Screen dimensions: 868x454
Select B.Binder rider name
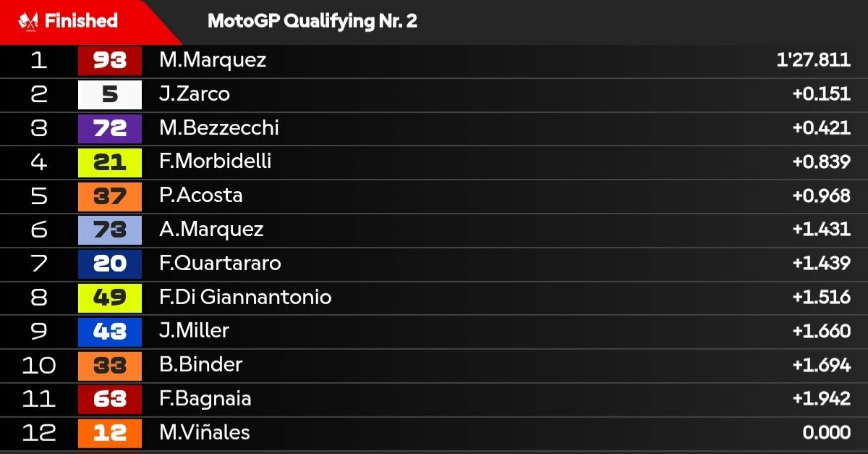(201, 365)
